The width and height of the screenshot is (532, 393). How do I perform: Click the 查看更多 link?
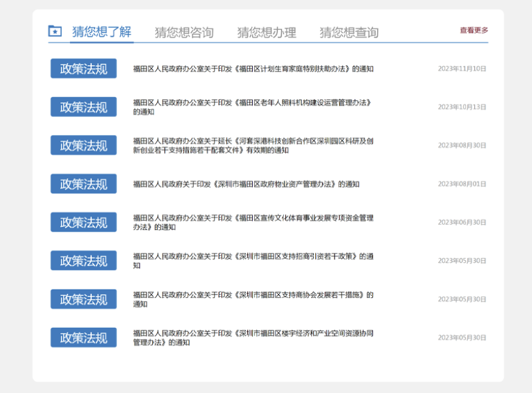[x=474, y=31]
